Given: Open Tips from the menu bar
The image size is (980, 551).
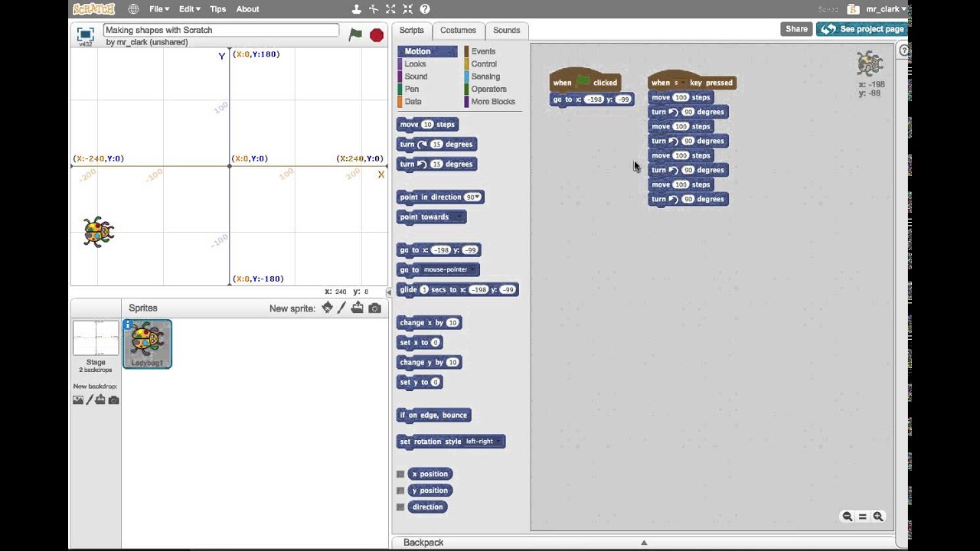Looking at the screenshot, I should 218,9.
